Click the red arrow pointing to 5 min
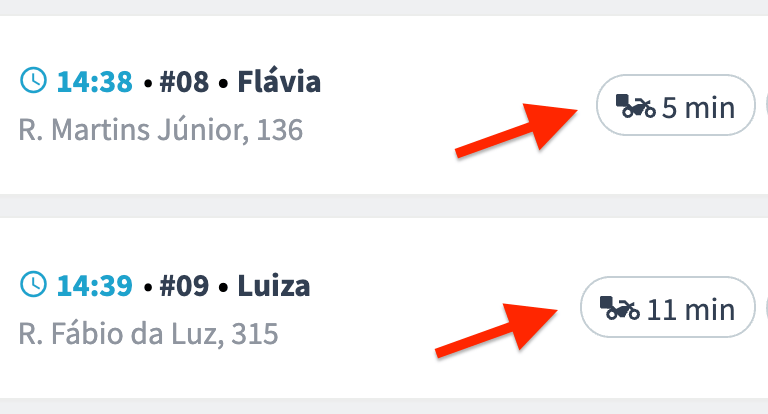The height and width of the screenshot is (414, 768). (516, 131)
